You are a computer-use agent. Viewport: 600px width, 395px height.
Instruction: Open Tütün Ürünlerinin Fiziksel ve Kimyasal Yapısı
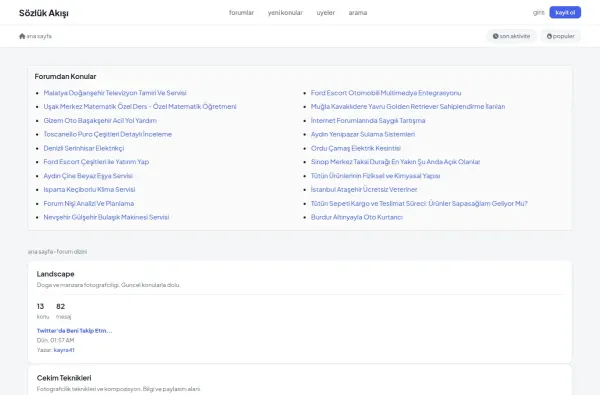pos(375,176)
